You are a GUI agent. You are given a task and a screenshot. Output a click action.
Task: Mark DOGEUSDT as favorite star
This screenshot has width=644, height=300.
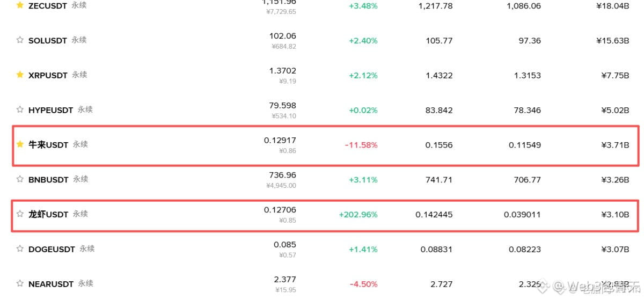(x=20, y=248)
